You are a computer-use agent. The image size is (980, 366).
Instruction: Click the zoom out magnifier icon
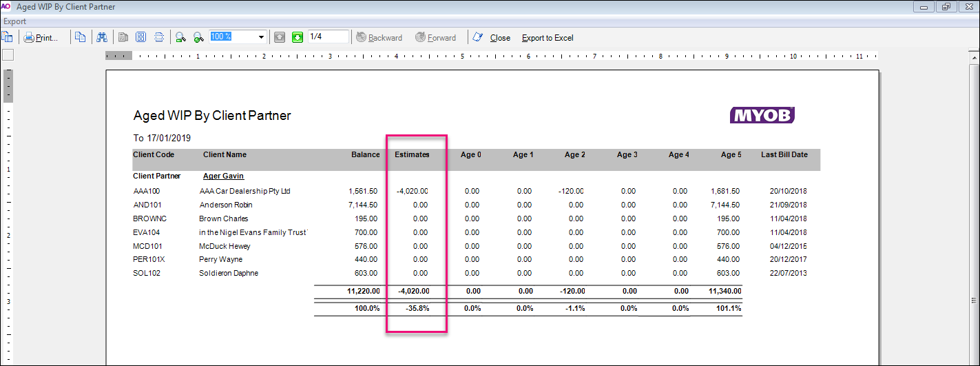coord(180,37)
